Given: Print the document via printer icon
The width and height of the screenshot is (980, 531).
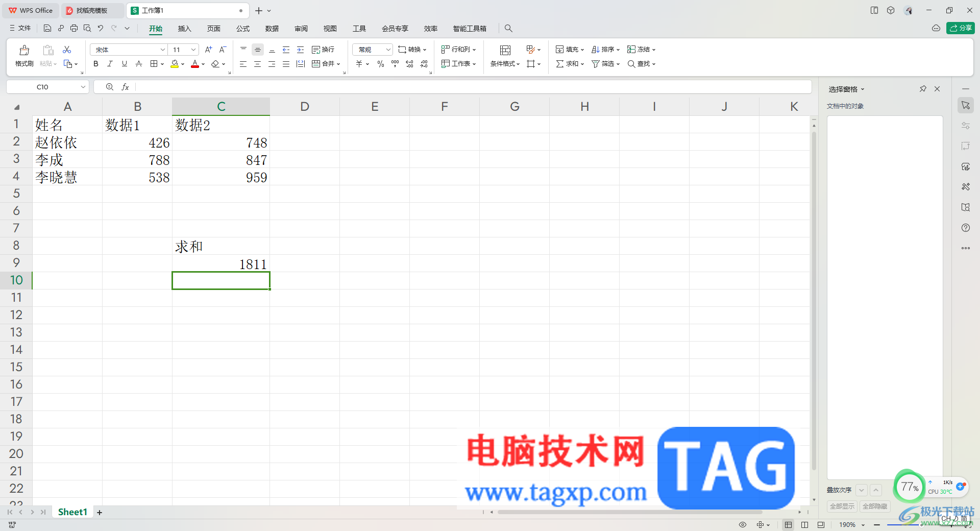Looking at the screenshot, I should coord(74,28).
